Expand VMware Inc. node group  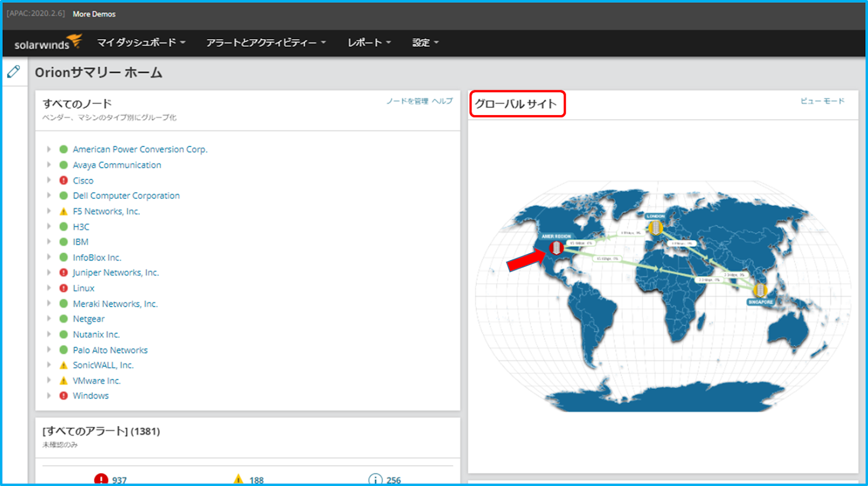[49, 381]
